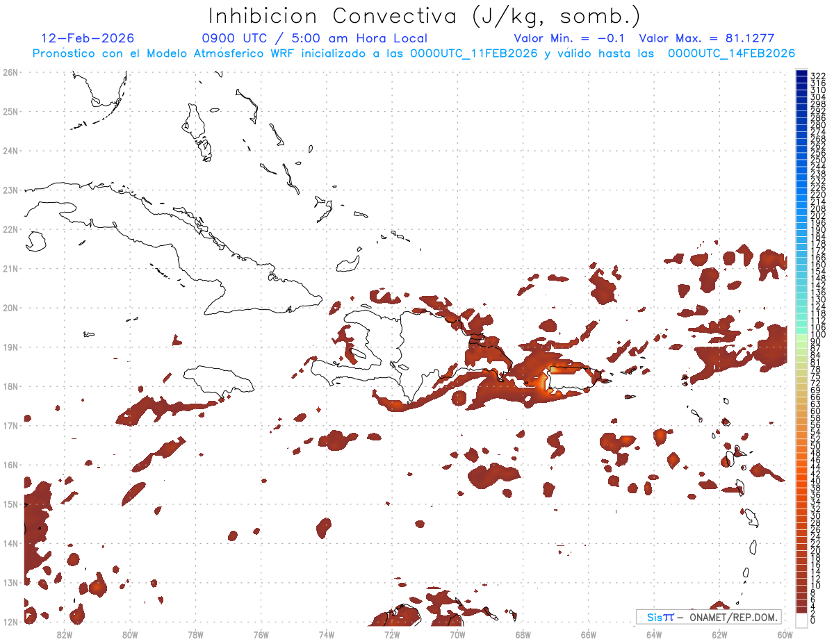
Task: Click the valid-until time '0000UTC_14FEB2026'
Action: point(732,53)
